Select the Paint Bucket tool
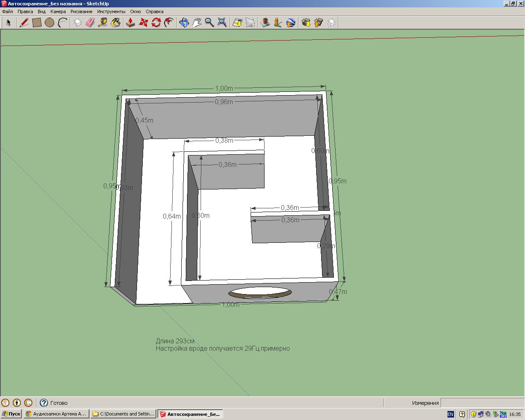525x420 pixels. [x=116, y=23]
